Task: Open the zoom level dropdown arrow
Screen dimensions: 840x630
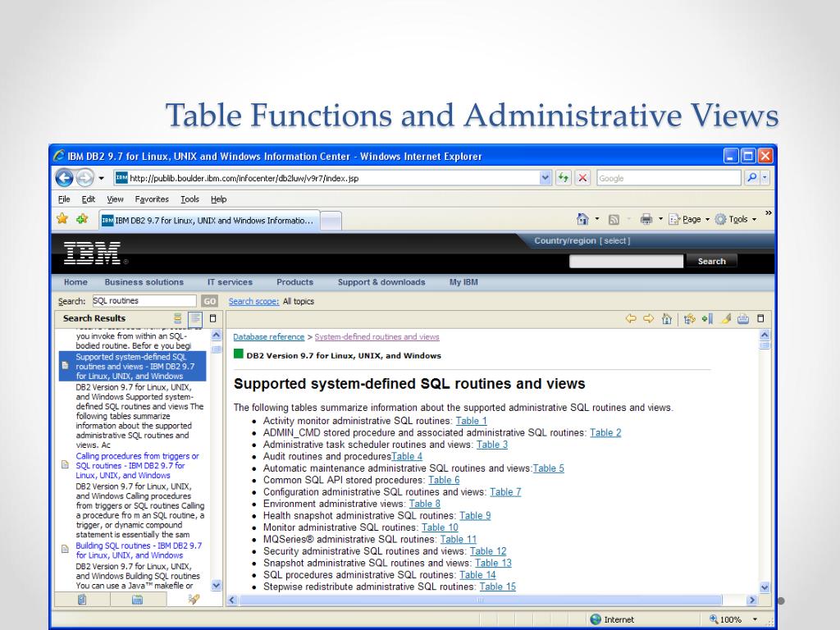Action: [756, 619]
